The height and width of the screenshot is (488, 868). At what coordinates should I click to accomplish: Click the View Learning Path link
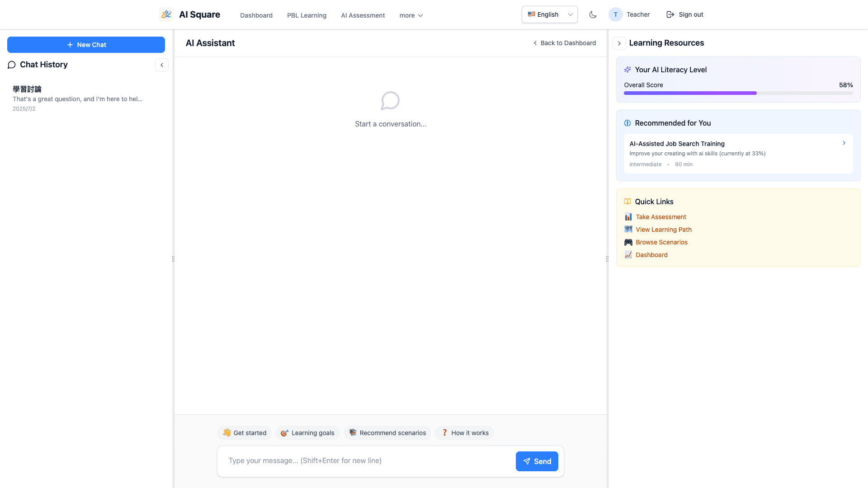click(x=663, y=230)
